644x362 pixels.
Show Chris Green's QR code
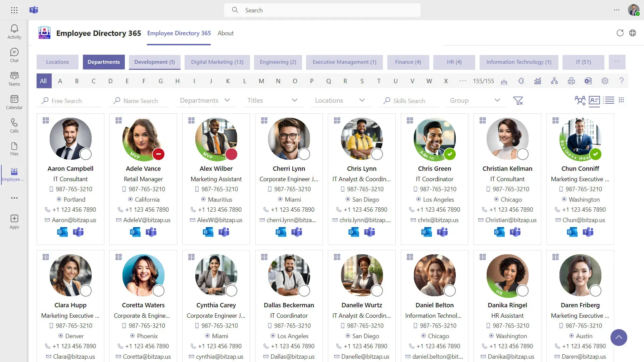[410, 120]
